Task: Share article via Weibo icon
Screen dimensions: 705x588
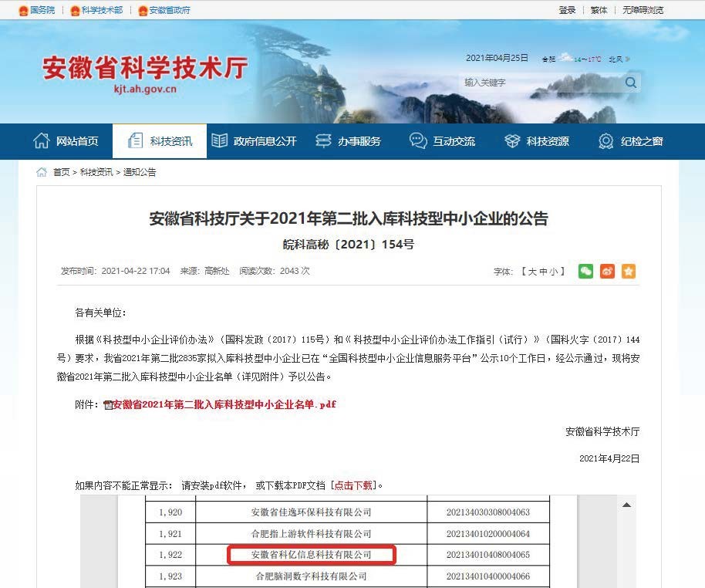Action: [x=608, y=272]
